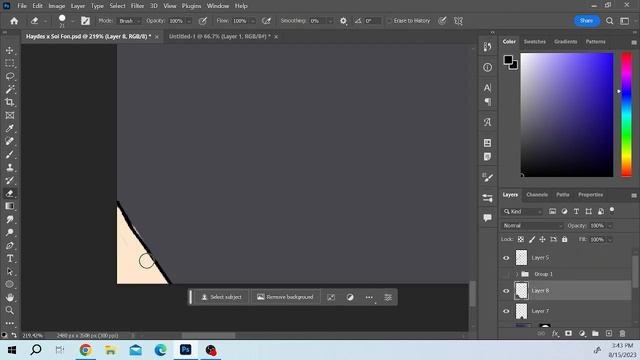Select the Eraser tool in toolbar
640x360 pixels.
click(x=10, y=193)
